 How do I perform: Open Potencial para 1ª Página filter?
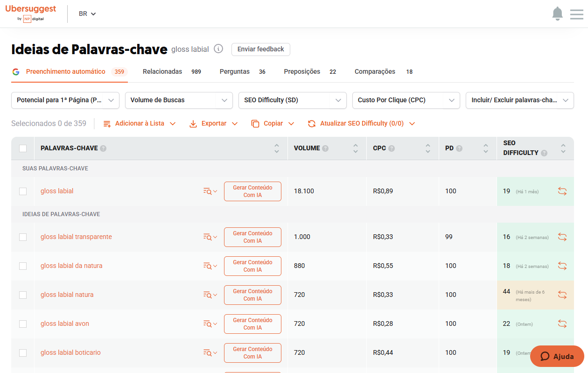point(65,100)
